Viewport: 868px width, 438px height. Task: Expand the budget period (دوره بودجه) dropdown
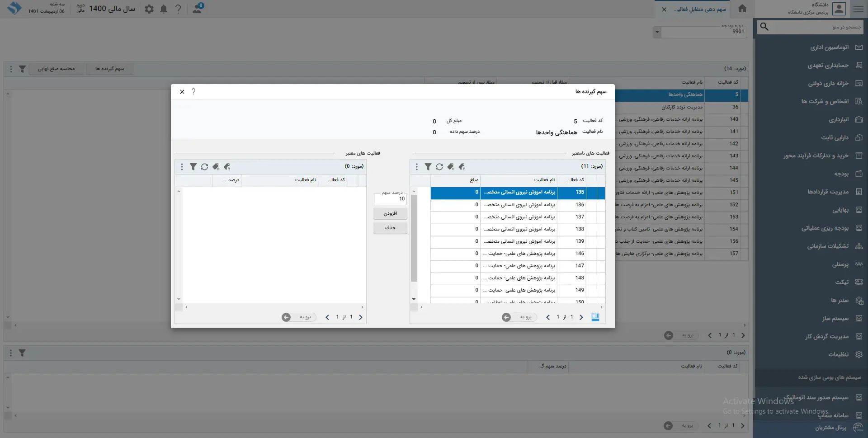(x=657, y=32)
